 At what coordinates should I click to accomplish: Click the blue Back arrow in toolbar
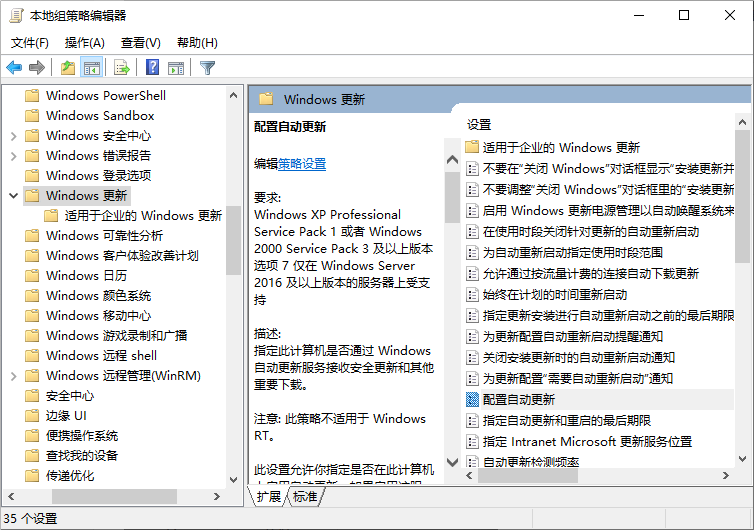(14, 68)
